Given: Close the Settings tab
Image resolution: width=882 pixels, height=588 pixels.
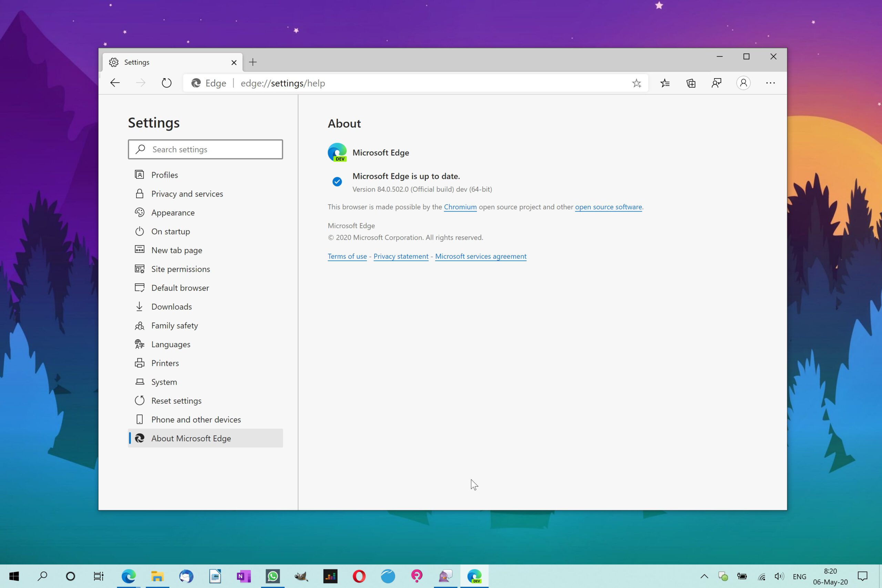Looking at the screenshot, I should (x=234, y=62).
